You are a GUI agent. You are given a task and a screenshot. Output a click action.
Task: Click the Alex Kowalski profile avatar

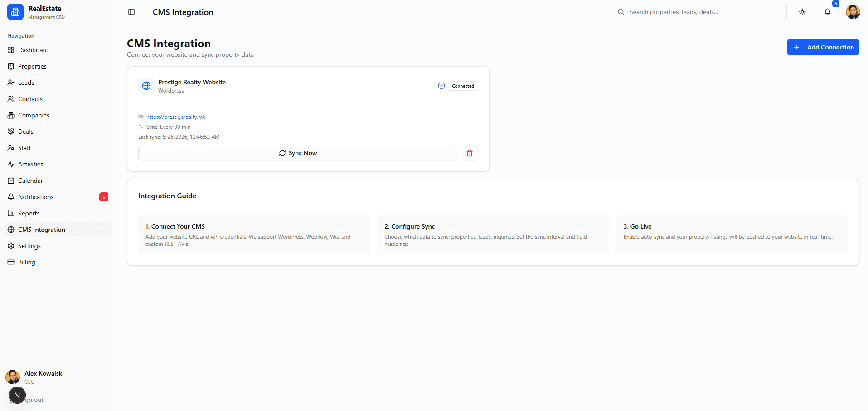(13, 377)
